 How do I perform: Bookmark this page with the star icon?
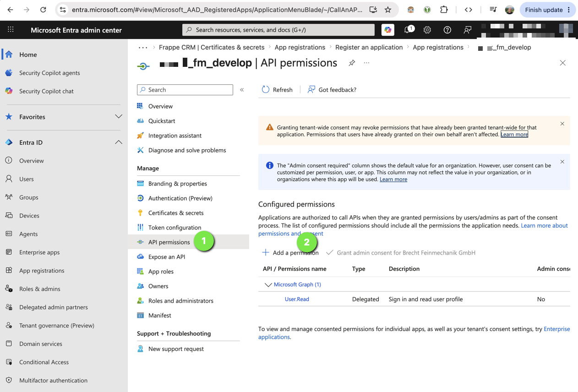[x=388, y=10]
